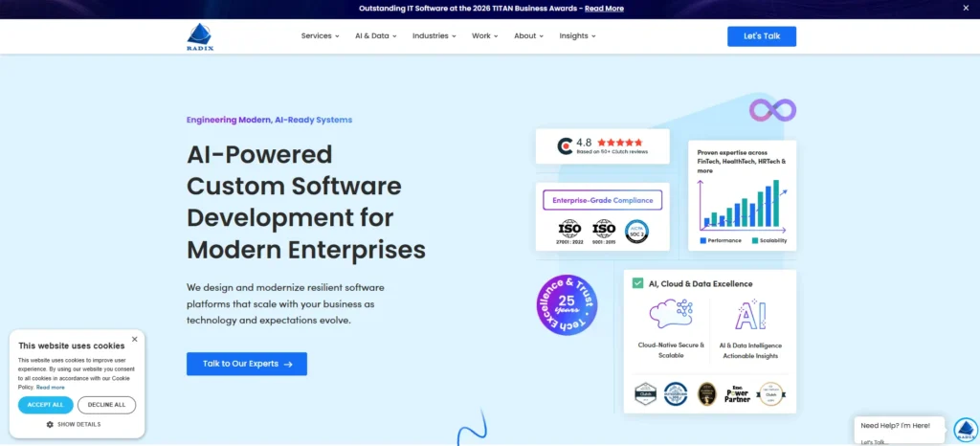The height and width of the screenshot is (446, 980).
Task: Open the Work navigation menu
Action: pos(484,36)
